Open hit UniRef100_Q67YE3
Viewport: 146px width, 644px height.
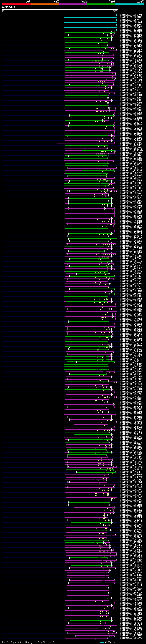(131, 27)
